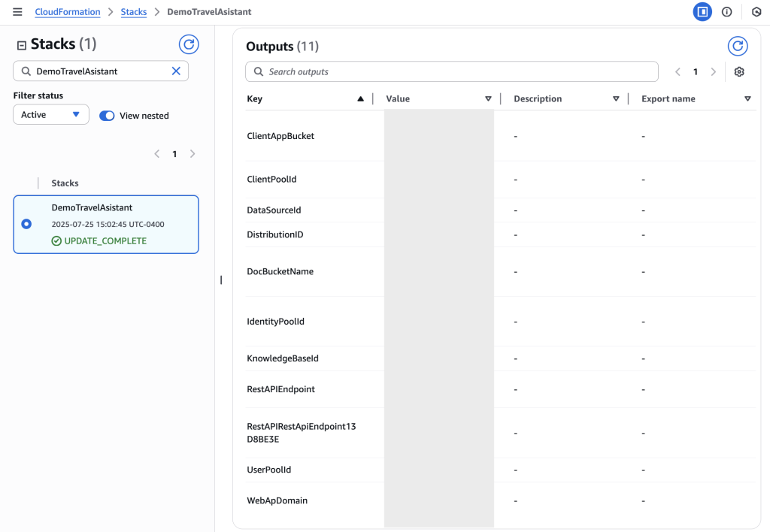Go to next page of stacks
Image resolution: width=770 pixels, height=532 pixels.
192,153
